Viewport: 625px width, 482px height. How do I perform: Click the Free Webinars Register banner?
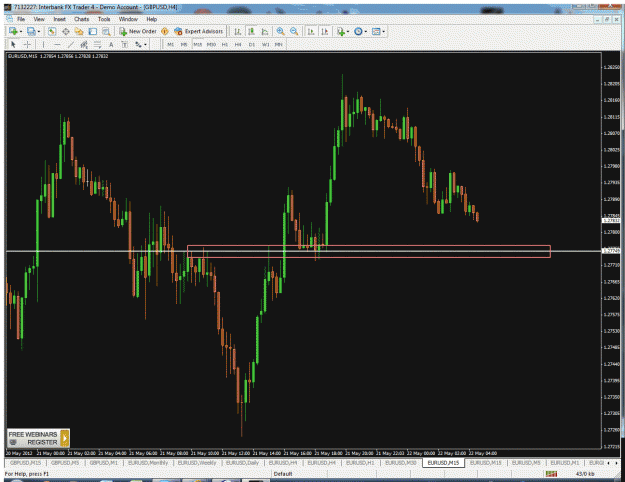38,438
